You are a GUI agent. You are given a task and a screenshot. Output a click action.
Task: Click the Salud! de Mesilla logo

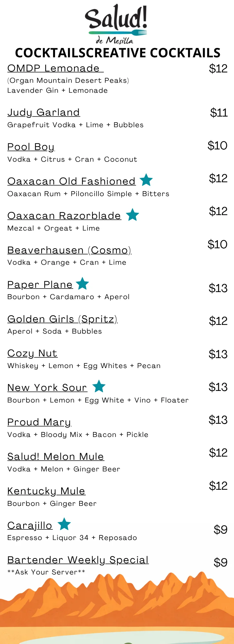pos(116,24)
